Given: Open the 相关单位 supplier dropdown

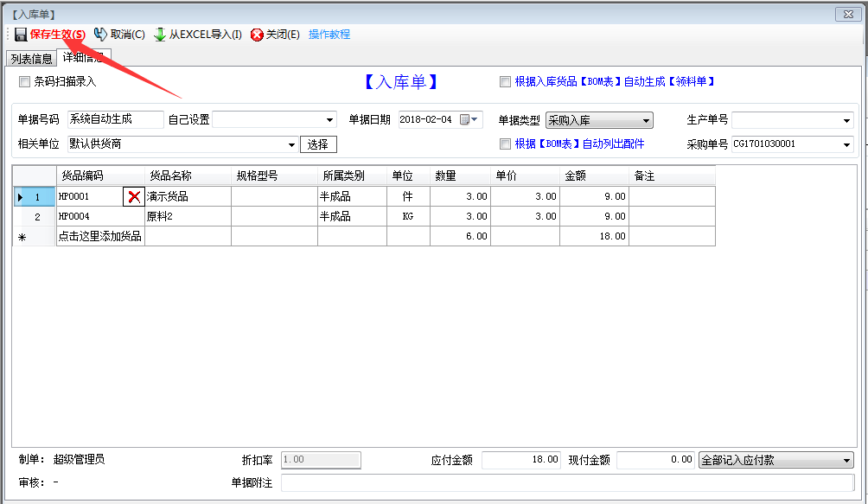Looking at the screenshot, I should coord(291,144).
